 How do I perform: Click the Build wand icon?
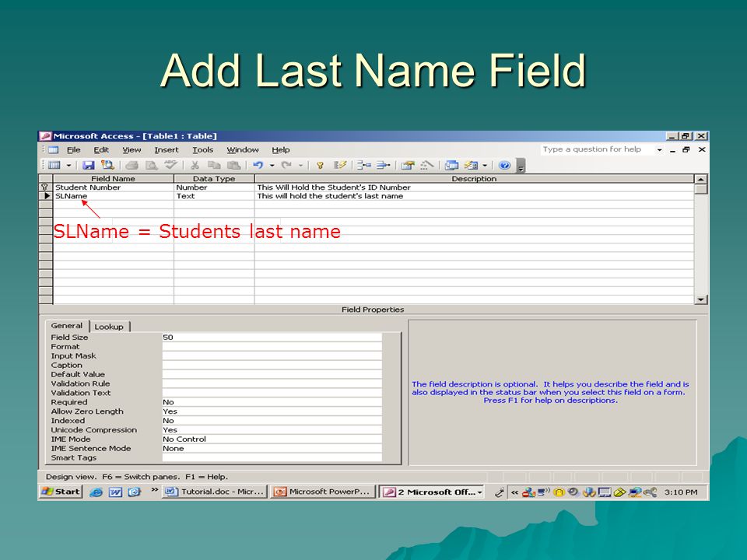[427, 165]
